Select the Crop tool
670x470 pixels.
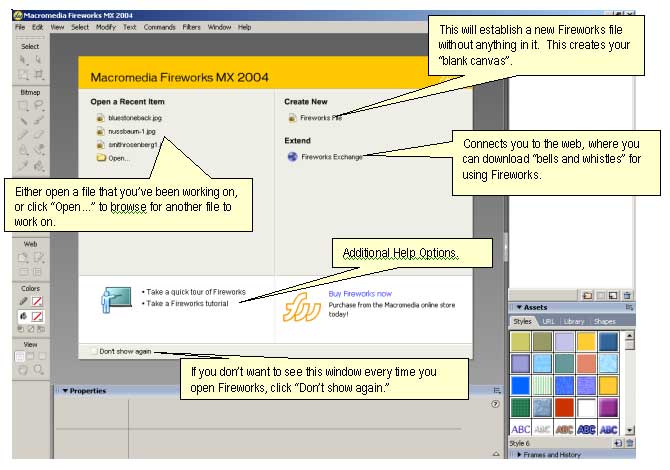[x=38, y=75]
